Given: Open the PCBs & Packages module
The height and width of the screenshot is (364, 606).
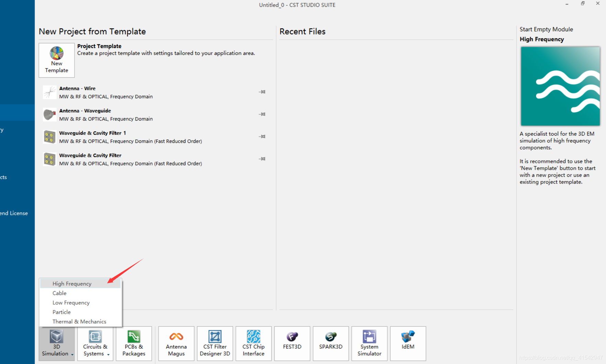Looking at the screenshot, I should [x=134, y=343].
